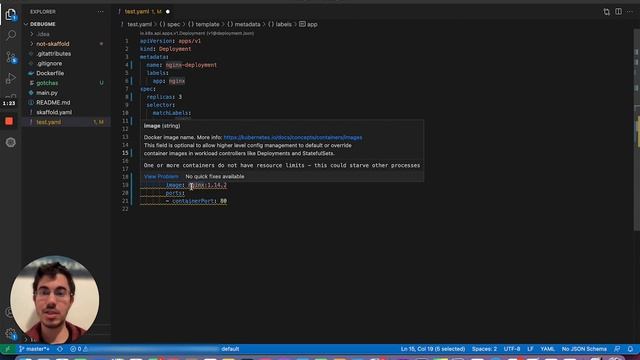Click 'apps/v1' on line 1

189,41
